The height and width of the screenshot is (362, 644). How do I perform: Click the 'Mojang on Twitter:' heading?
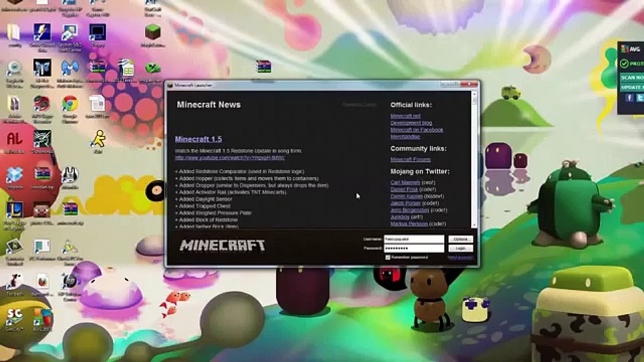[420, 171]
